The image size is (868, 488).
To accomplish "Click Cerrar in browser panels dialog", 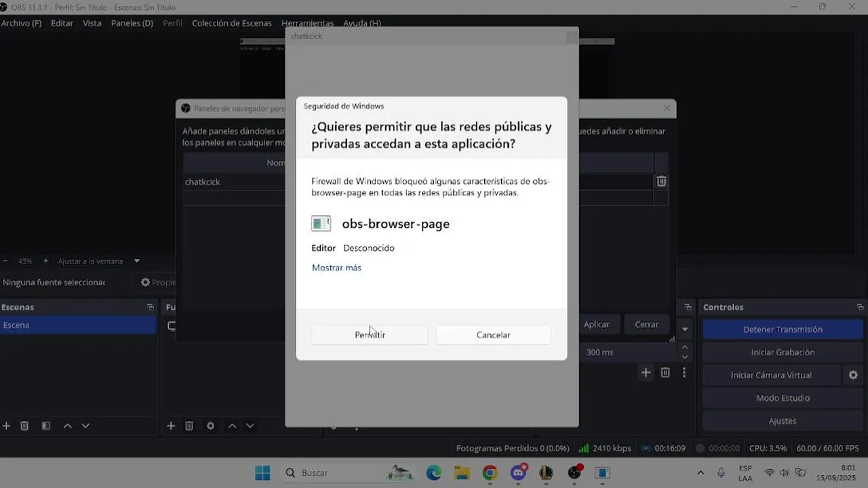I will (x=646, y=325).
